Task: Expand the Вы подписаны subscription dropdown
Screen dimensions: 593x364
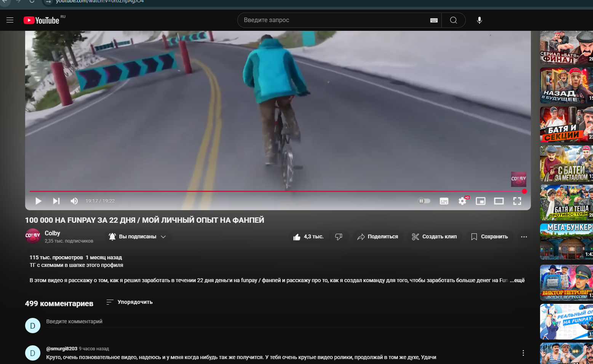Action: (x=137, y=236)
